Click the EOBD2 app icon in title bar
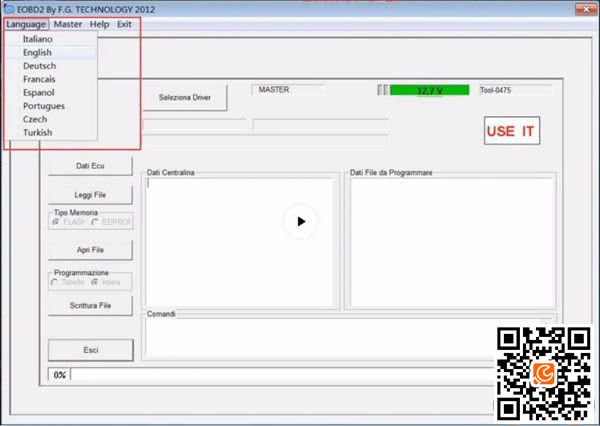The height and width of the screenshot is (426, 600). [8, 8]
